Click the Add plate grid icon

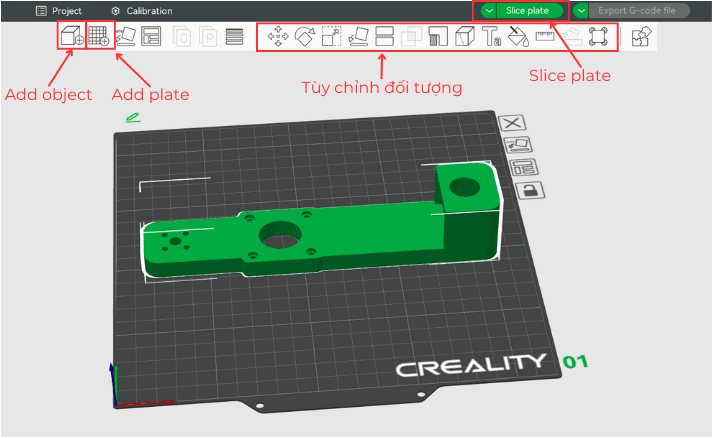(x=99, y=37)
